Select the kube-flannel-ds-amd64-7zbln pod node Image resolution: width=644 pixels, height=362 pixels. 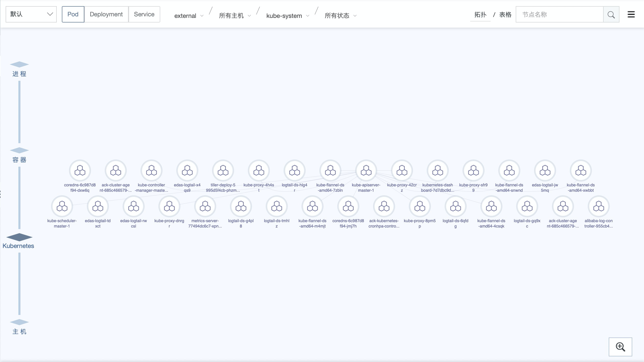tap(330, 171)
